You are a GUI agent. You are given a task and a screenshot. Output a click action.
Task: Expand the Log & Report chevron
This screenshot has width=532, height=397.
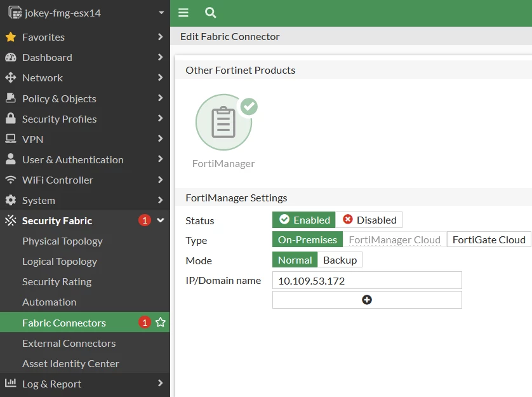coord(161,383)
